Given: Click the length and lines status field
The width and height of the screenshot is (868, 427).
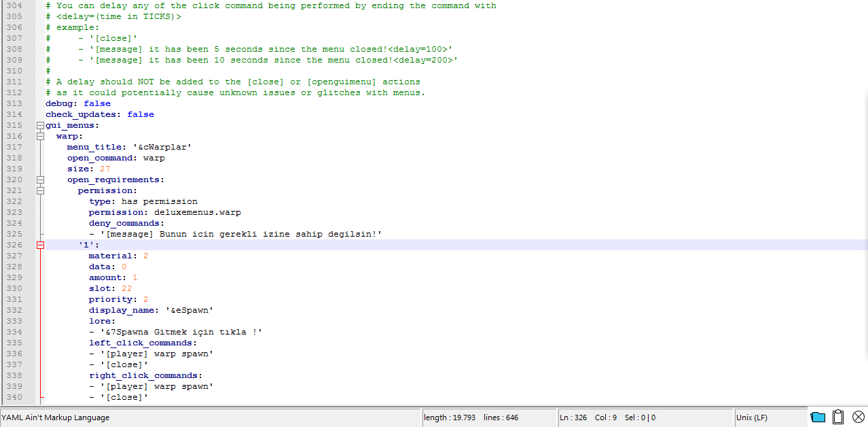Looking at the screenshot, I should (470, 417).
